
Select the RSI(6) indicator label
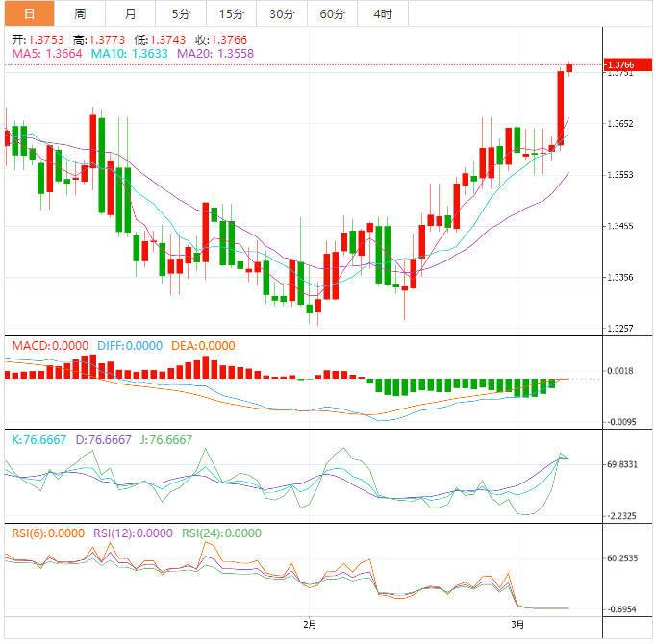[x=45, y=533]
